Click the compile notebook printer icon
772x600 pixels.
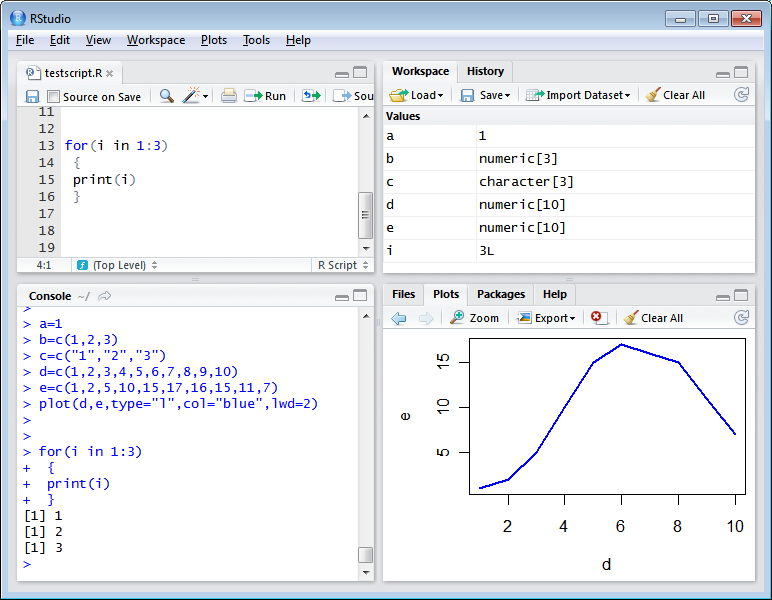(x=228, y=95)
